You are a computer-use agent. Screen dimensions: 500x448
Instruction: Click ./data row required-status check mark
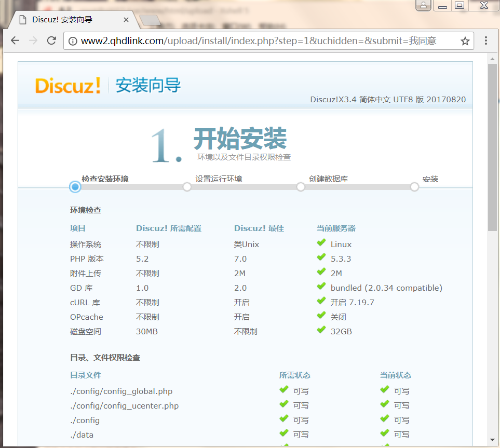284,433
